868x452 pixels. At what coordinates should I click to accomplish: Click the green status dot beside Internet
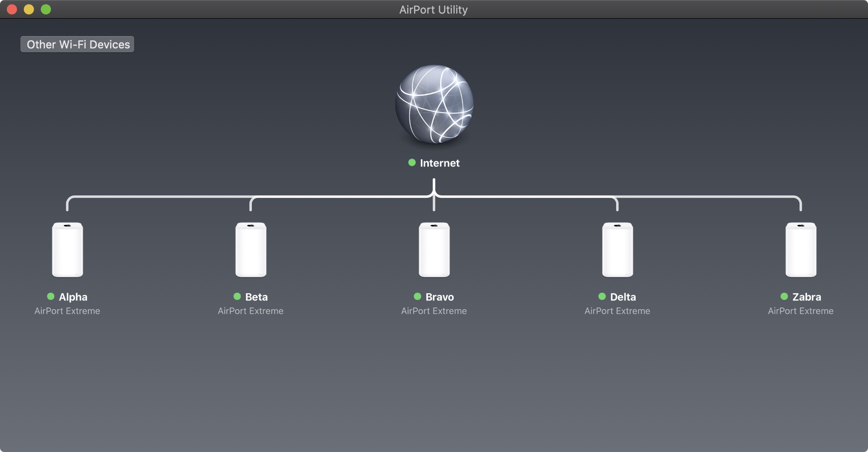coord(411,163)
